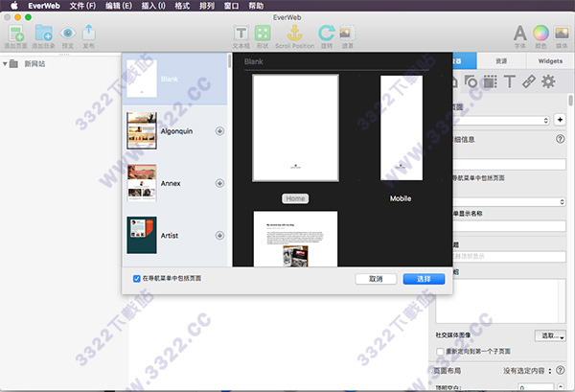Image resolution: width=575 pixels, height=392 pixels.
Task: Toggle 在导航菜单中包括页面 checkbox in dialog
Action: [137, 279]
